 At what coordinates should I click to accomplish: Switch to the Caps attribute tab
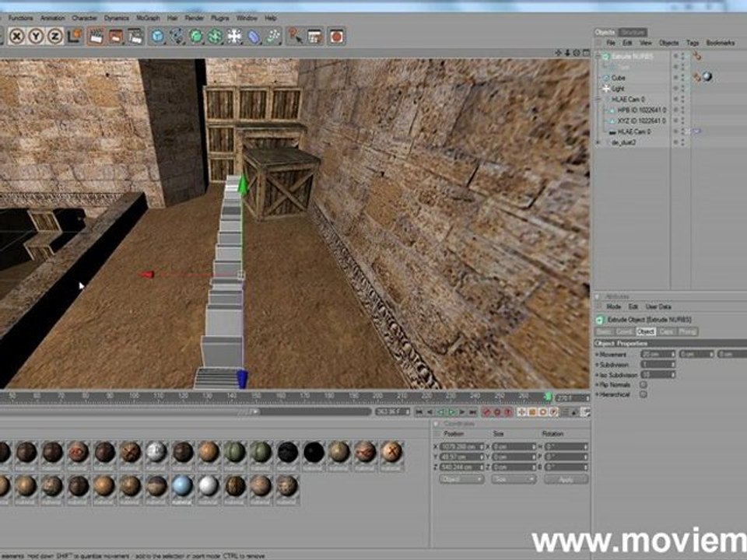[x=667, y=331]
